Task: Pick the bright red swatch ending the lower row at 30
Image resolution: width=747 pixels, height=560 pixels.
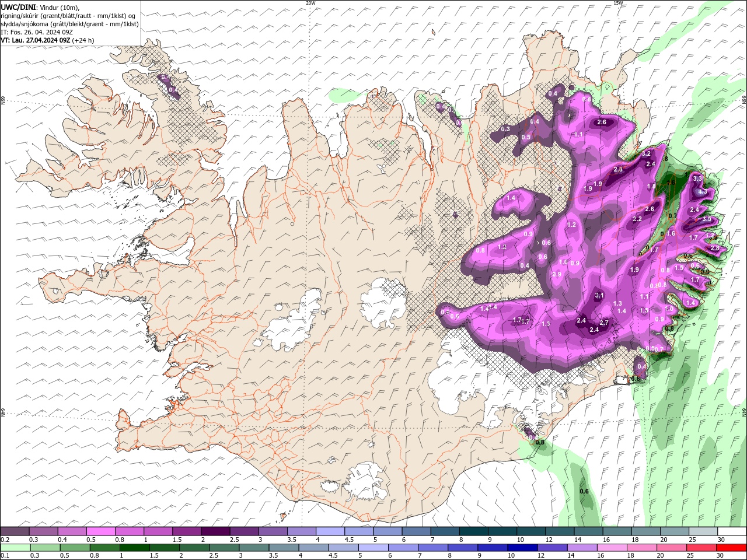Action: tap(731, 548)
